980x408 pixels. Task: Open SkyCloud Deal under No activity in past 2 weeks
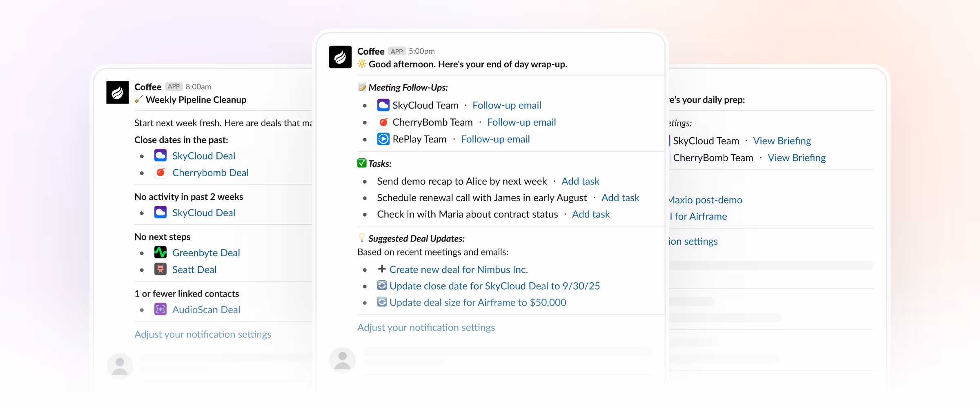[x=204, y=213]
